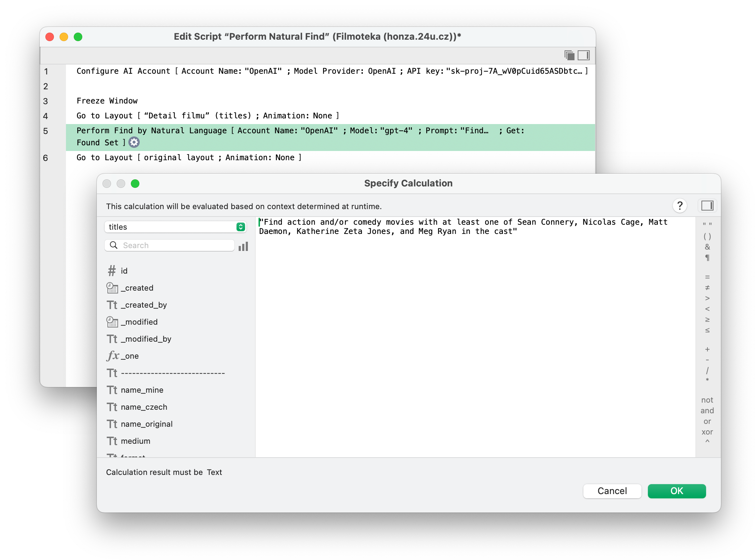Insert the parentheses operator

[x=707, y=236]
